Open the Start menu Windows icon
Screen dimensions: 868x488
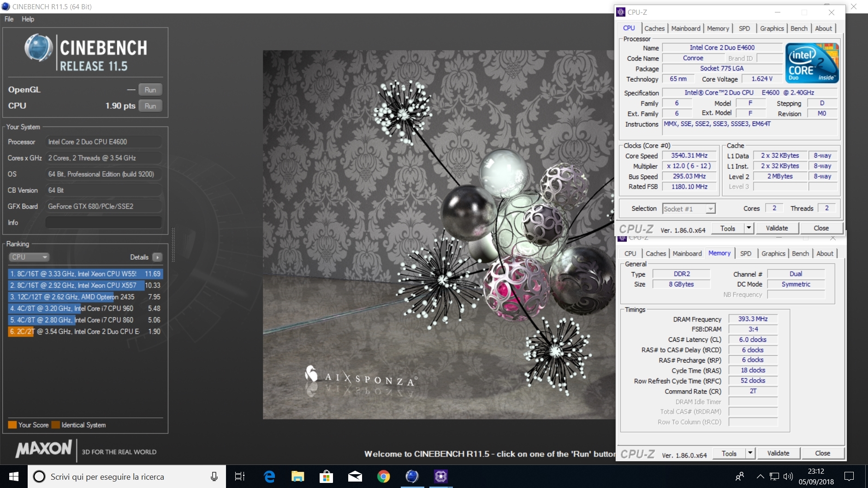[13, 476]
